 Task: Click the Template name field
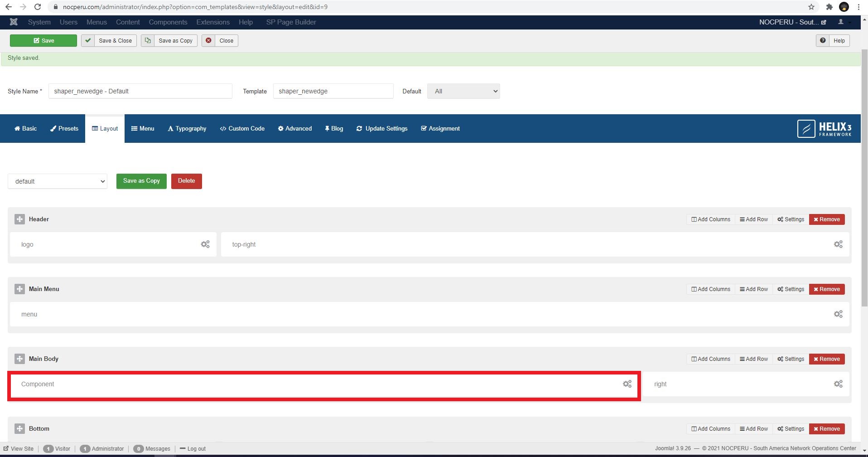[x=333, y=91]
